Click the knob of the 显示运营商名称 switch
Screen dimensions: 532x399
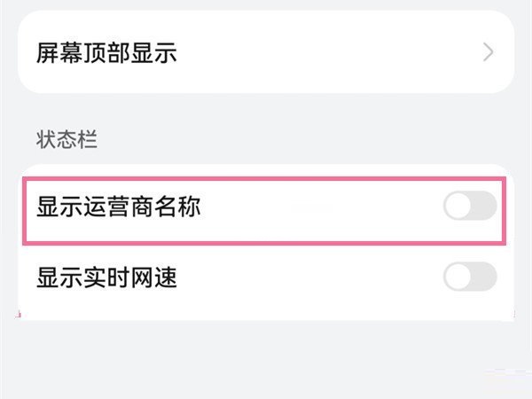[x=458, y=207]
